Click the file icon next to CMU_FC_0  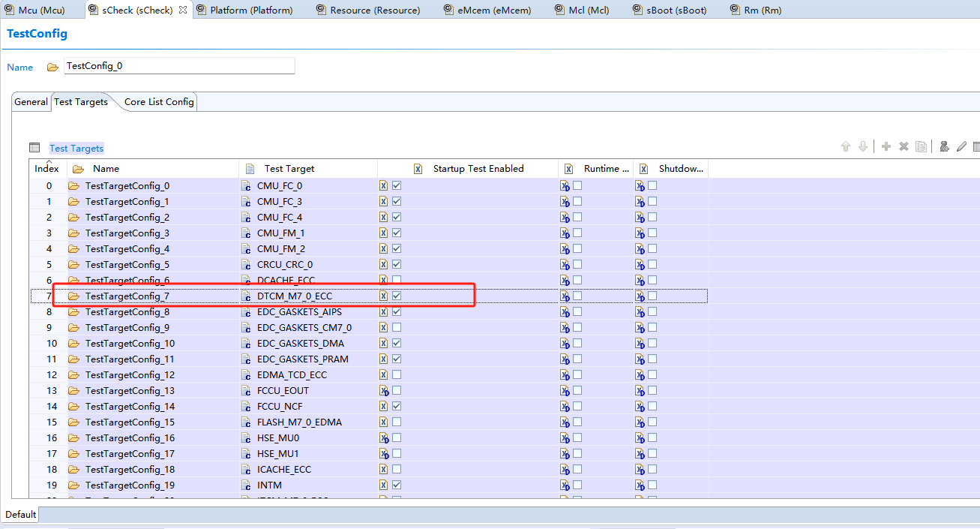click(246, 186)
